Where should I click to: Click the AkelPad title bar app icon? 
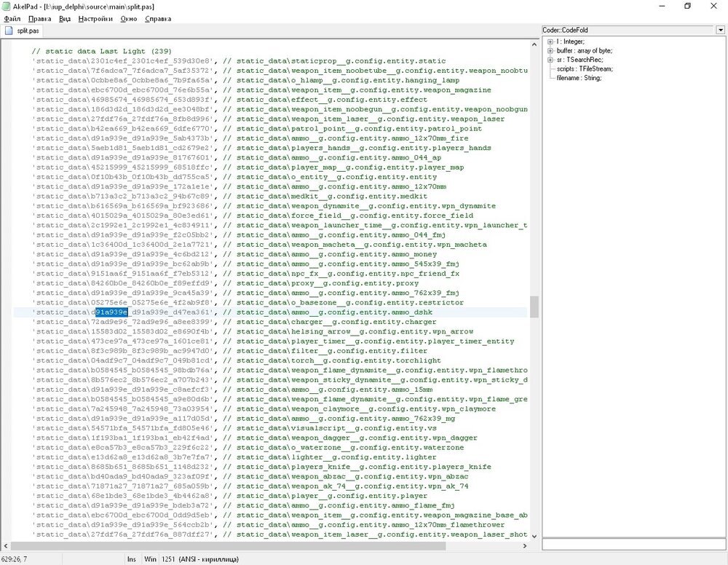coord(7,6)
